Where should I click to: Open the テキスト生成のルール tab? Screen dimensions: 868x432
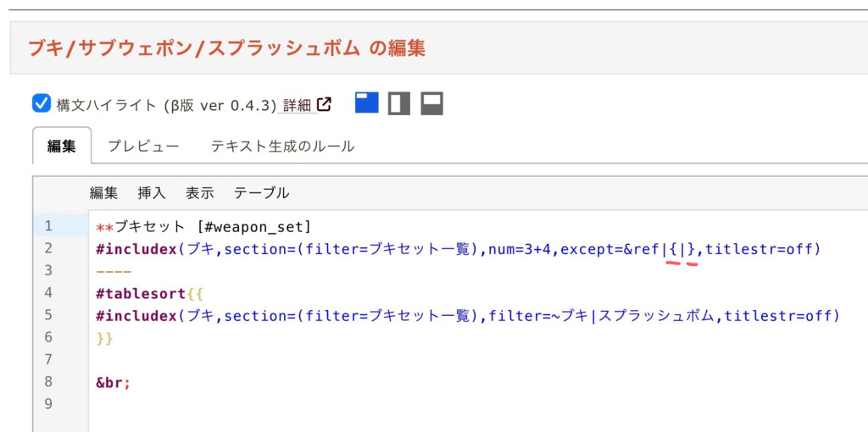tap(282, 146)
